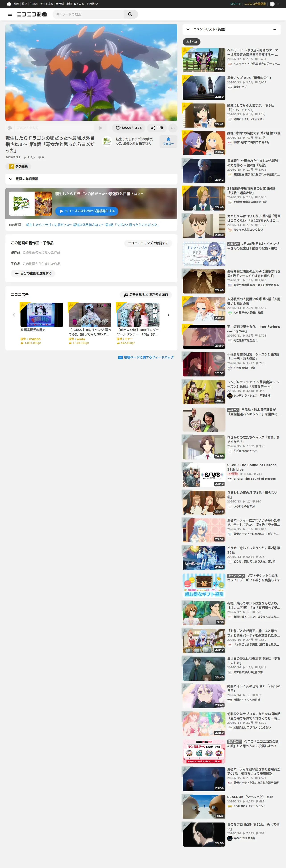This screenshot has height=868, width=286.
Task: Open the Rimworld RIMワンダー ad thumbnail
Action: pos(138,315)
